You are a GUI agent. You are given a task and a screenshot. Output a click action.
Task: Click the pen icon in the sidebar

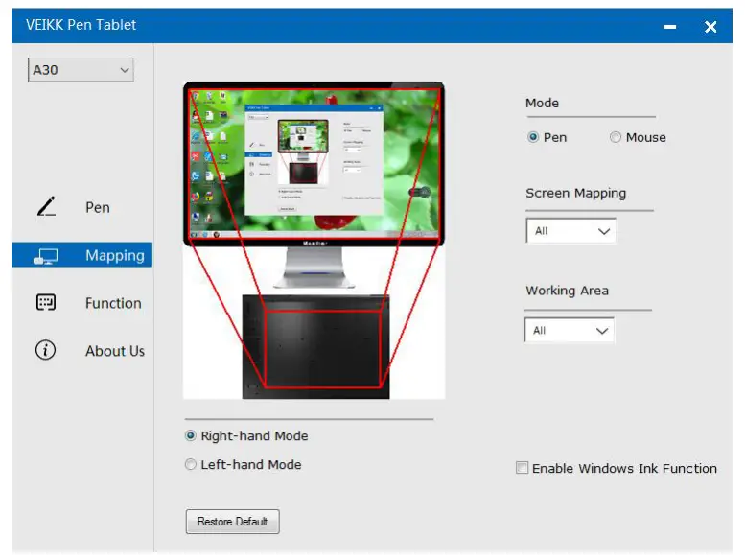[x=47, y=206]
